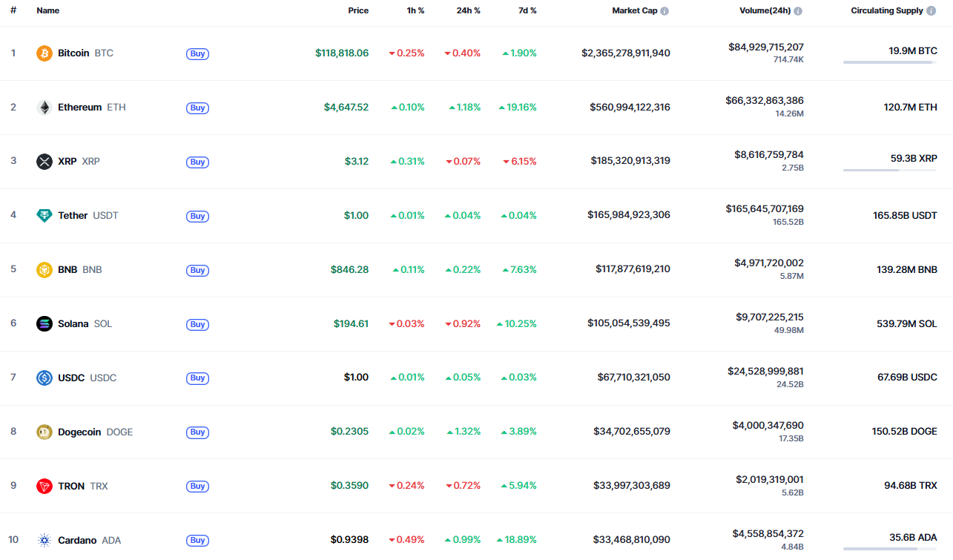Open the Market Cap info tooltip icon
Image resolution: width=953 pixels, height=560 pixels.
pos(665,11)
